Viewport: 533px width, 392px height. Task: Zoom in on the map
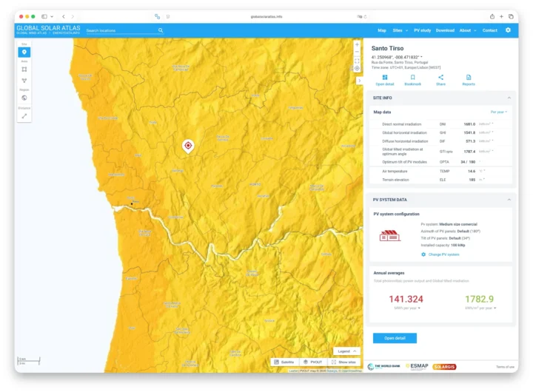(357, 44)
